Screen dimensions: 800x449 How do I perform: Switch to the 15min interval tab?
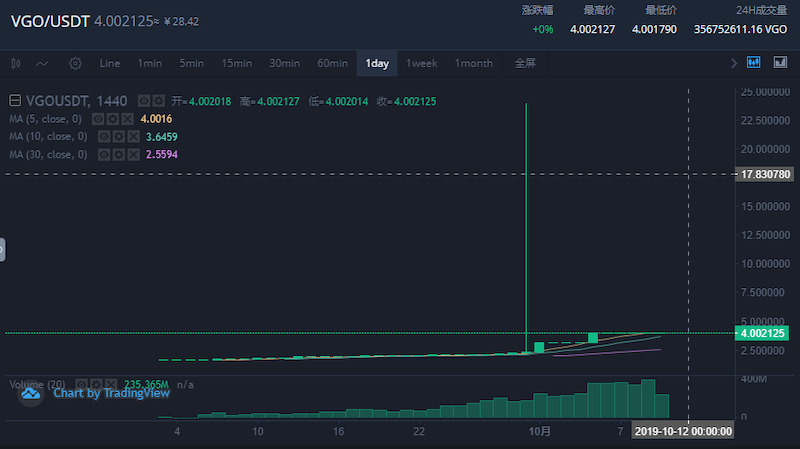[x=236, y=63]
